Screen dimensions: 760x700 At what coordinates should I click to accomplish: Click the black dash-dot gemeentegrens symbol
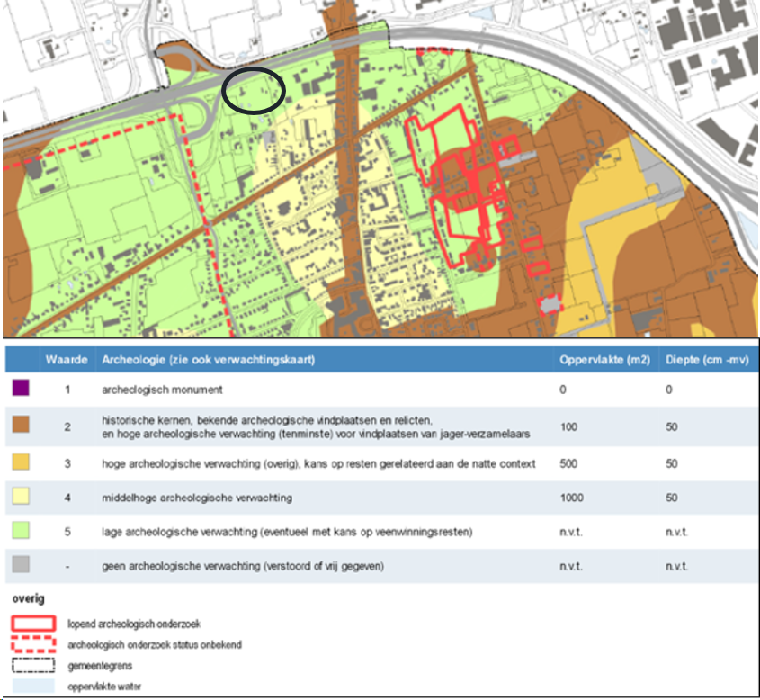tap(33, 665)
